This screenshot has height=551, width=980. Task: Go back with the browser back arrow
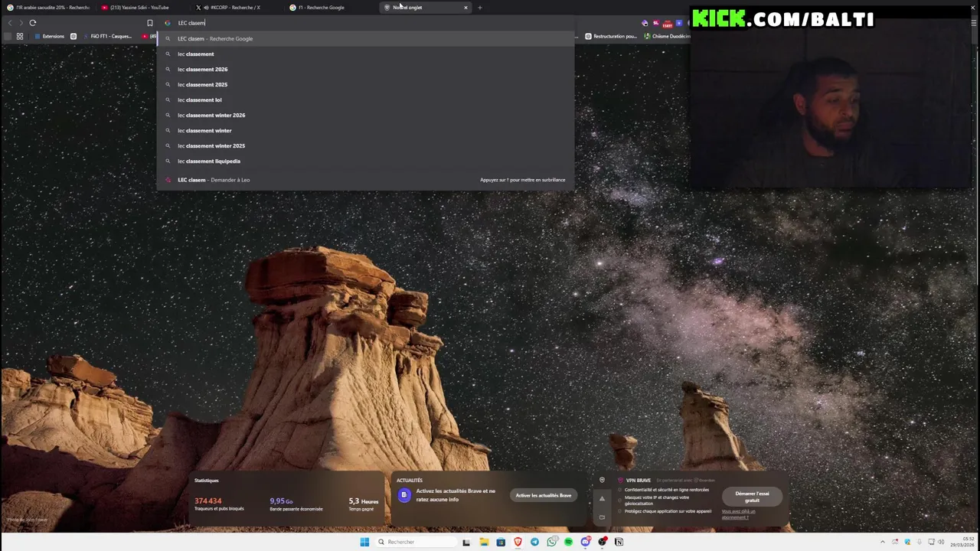[9, 23]
